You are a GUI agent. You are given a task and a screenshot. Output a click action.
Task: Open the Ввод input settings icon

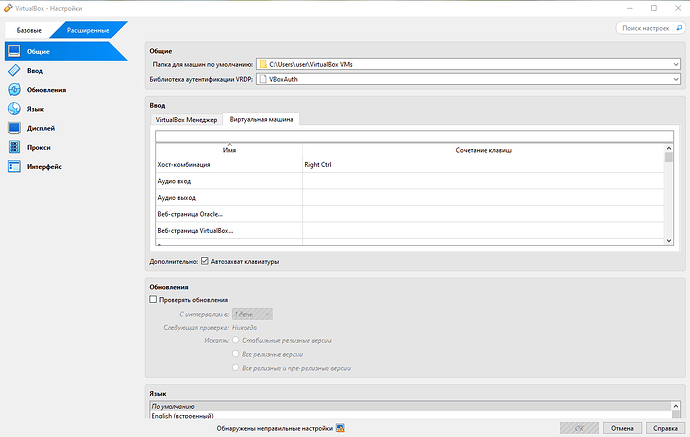14,70
